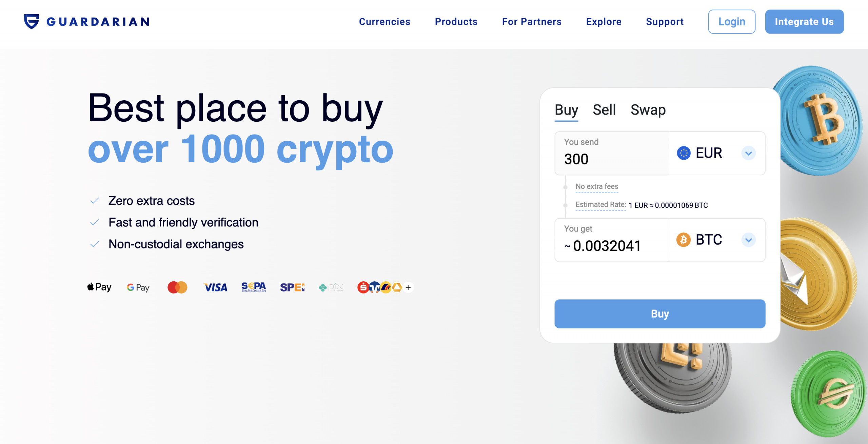
Task: Click the SEPA payment icon
Action: 254,287
